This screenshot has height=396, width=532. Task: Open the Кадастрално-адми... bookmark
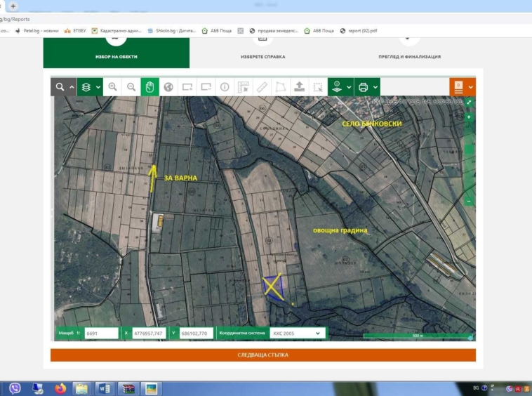coord(117,30)
